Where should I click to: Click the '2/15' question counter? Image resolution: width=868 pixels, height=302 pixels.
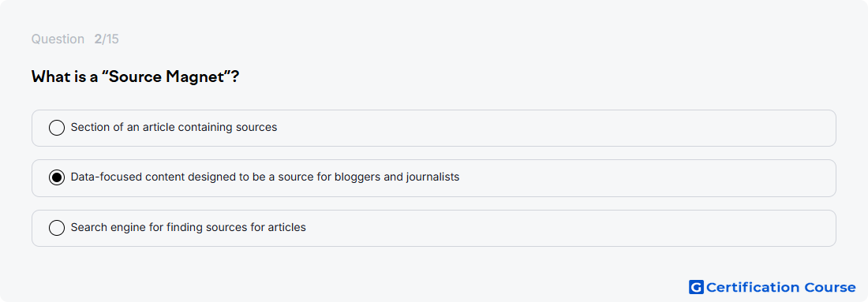tap(107, 39)
